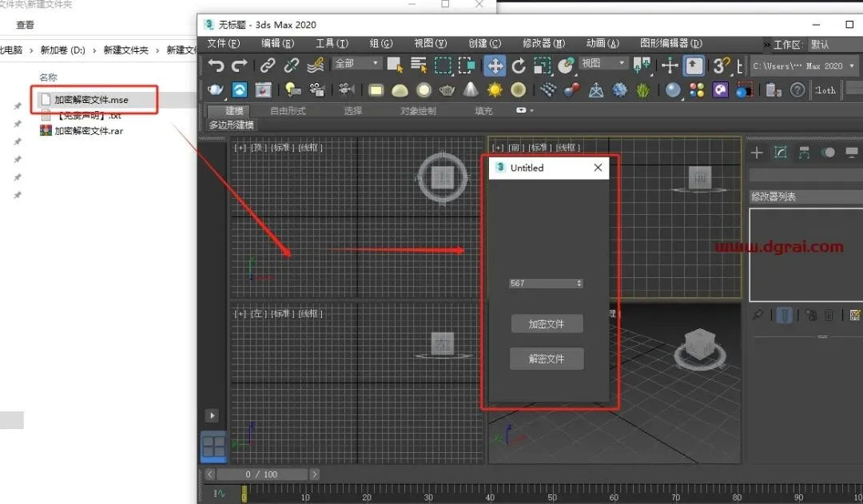
Task: Open the Select by Name list tool
Action: click(x=418, y=65)
